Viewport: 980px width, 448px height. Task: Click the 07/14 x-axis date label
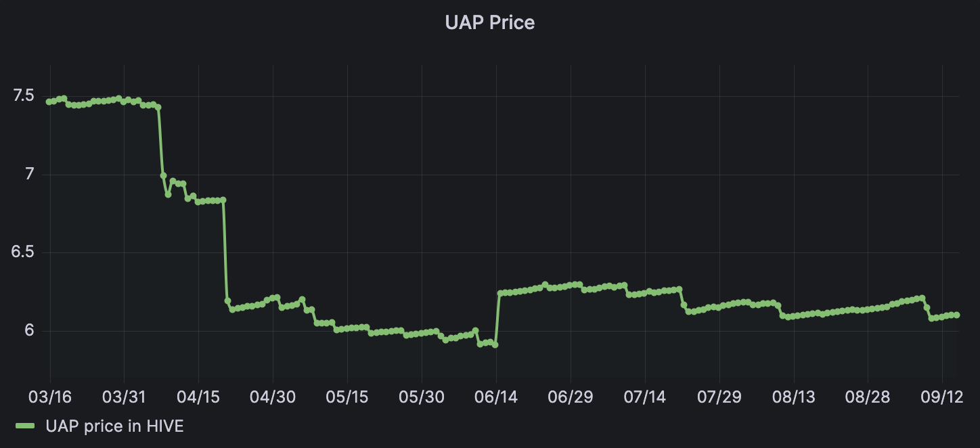coord(645,395)
